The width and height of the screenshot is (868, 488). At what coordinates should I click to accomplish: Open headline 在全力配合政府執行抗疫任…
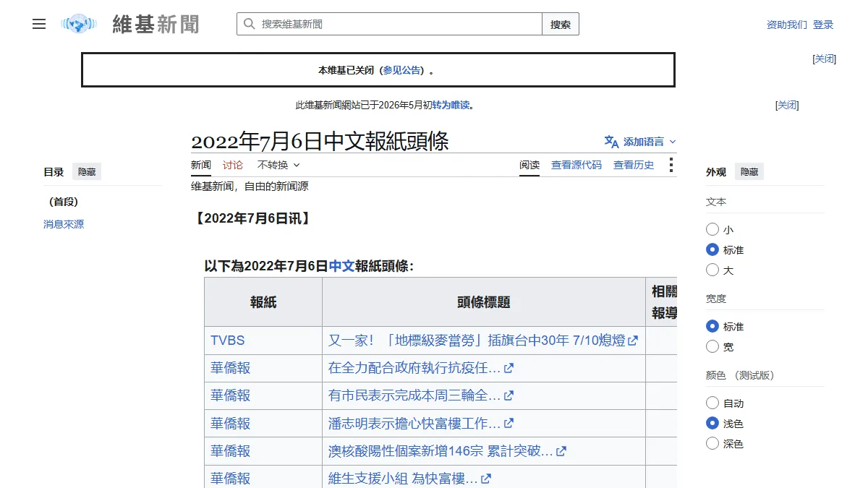coord(414,368)
